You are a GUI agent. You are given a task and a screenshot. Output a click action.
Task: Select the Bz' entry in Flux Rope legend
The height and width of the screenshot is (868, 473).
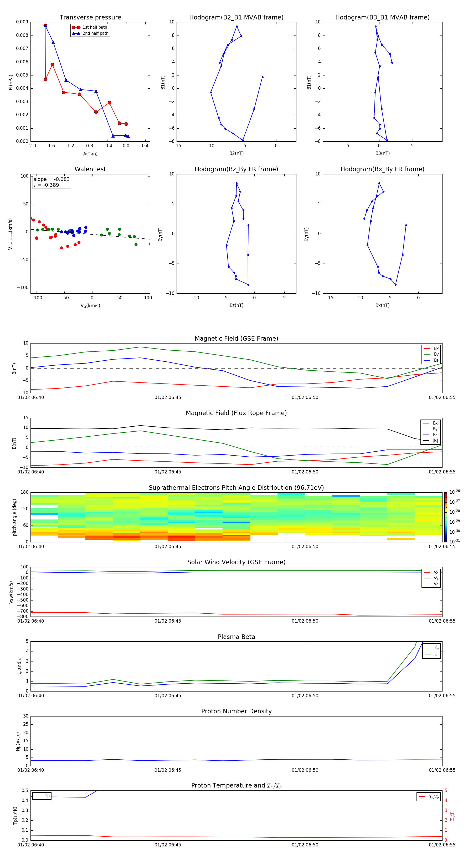(431, 435)
